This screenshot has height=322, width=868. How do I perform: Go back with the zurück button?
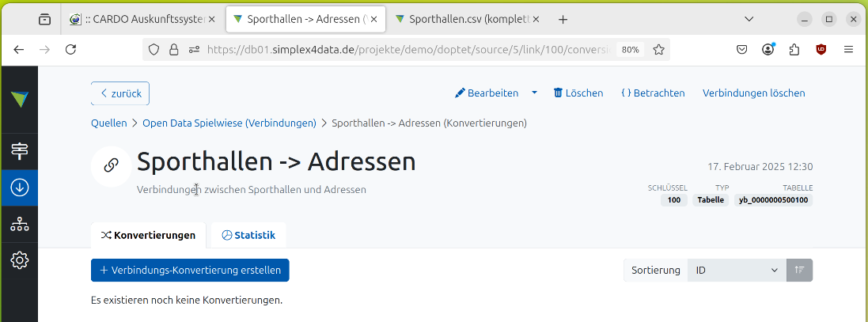(120, 93)
